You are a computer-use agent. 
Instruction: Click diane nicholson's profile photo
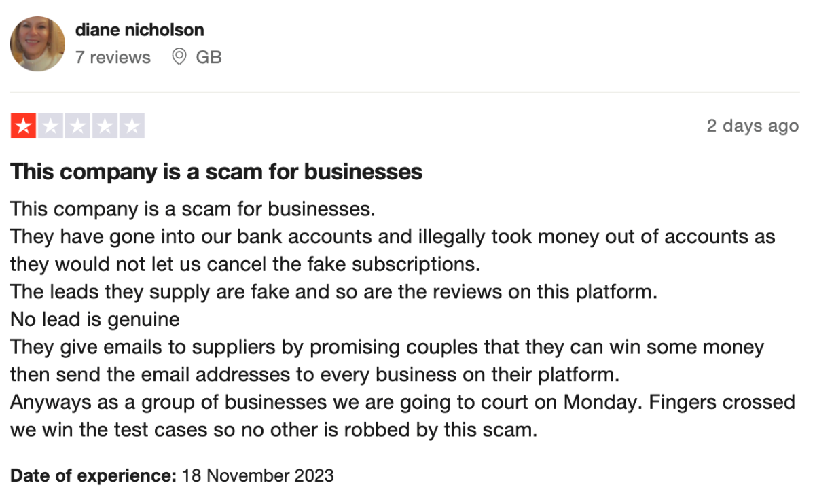pyautogui.click(x=37, y=44)
